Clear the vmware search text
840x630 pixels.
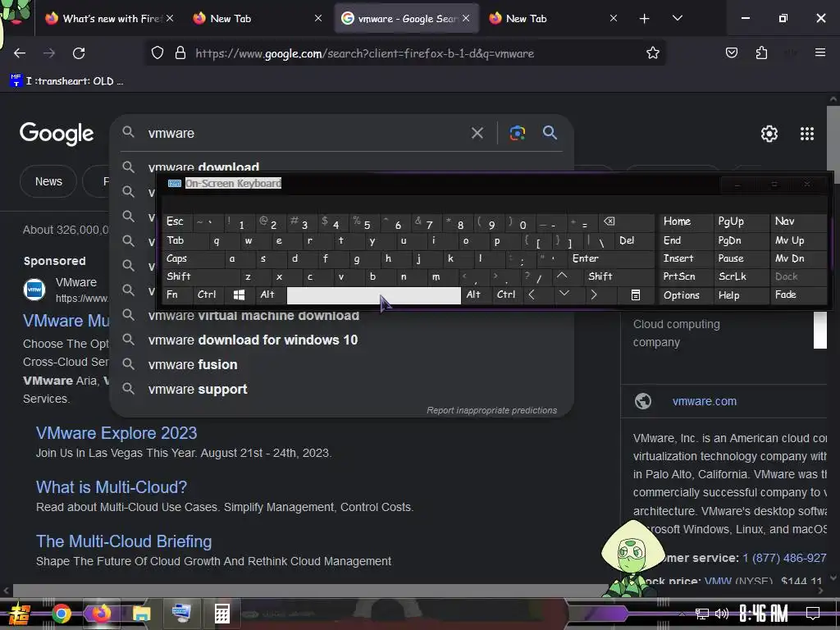coord(477,133)
